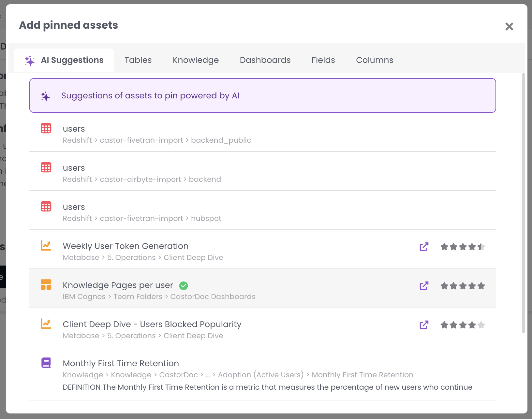Click verified checkmark on Knowledge Pages per user
The width and height of the screenshot is (532, 419).
[x=184, y=286]
